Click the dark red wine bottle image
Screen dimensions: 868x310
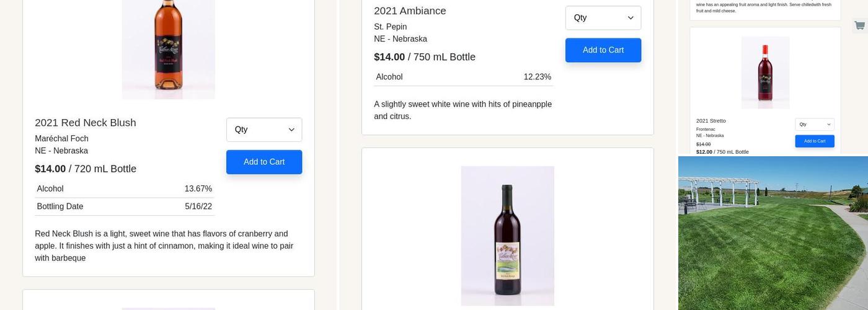pyautogui.click(x=507, y=236)
